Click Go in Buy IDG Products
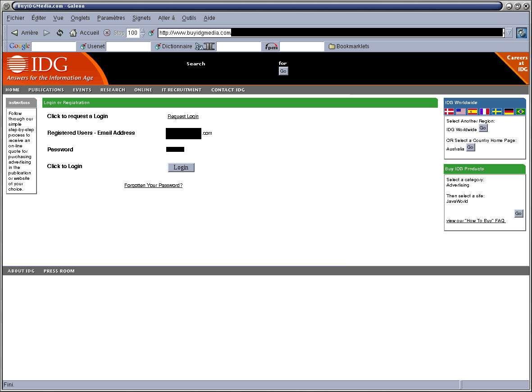This screenshot has width=532, height=392. point(519,214)
